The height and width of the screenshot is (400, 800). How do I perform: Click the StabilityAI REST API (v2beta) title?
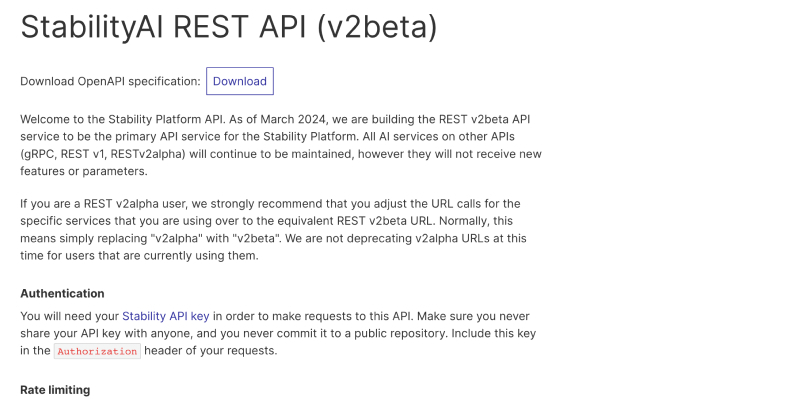coord(229,27)
